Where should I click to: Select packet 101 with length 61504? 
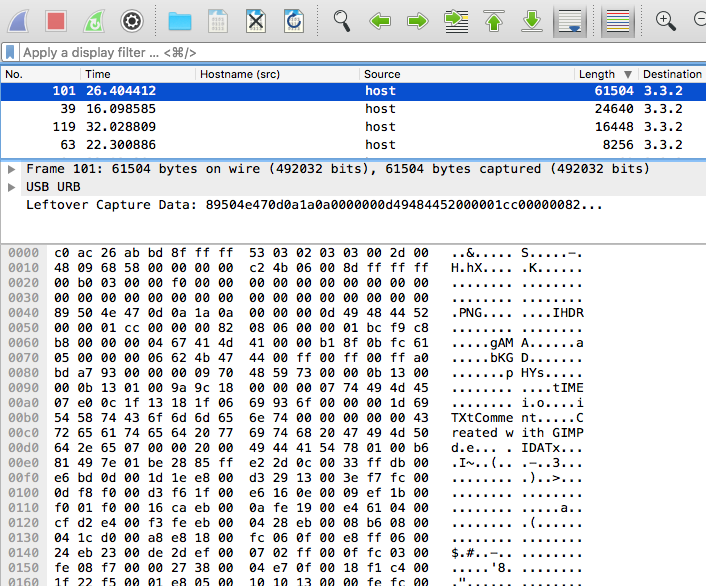(x=353, y=91)
